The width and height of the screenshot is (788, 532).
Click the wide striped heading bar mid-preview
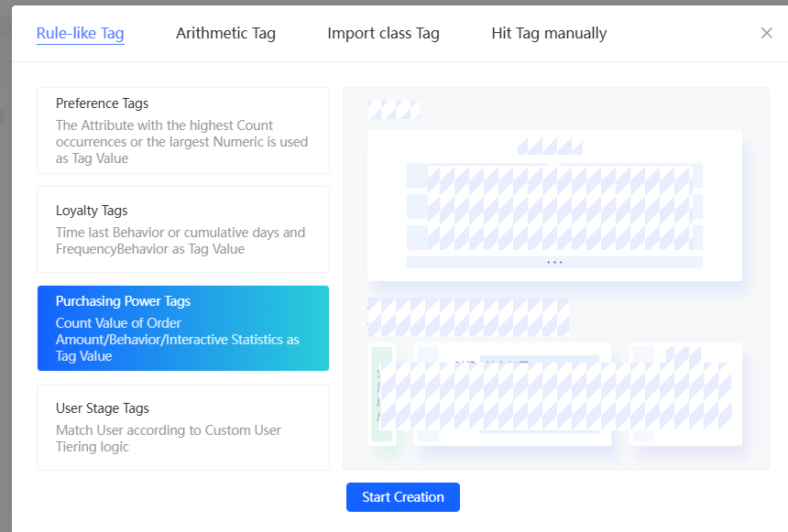468,317
